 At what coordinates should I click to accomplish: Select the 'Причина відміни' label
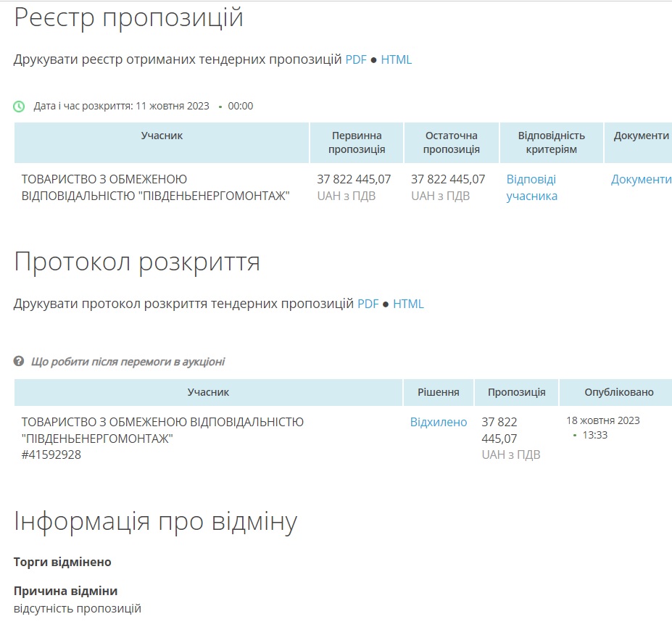point(65,591)
